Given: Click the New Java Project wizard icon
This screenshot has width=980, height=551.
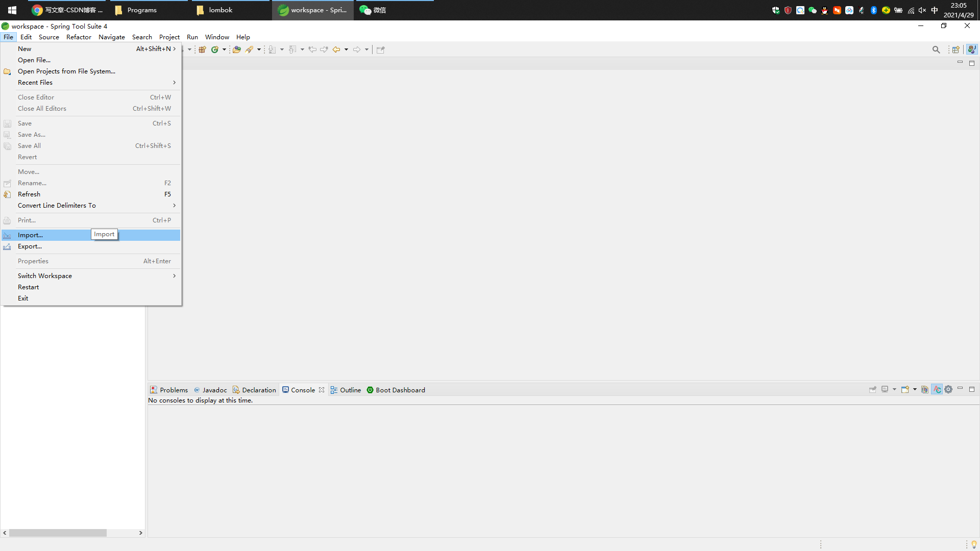Looking at the screenshot, I should [x=203, y=49].
